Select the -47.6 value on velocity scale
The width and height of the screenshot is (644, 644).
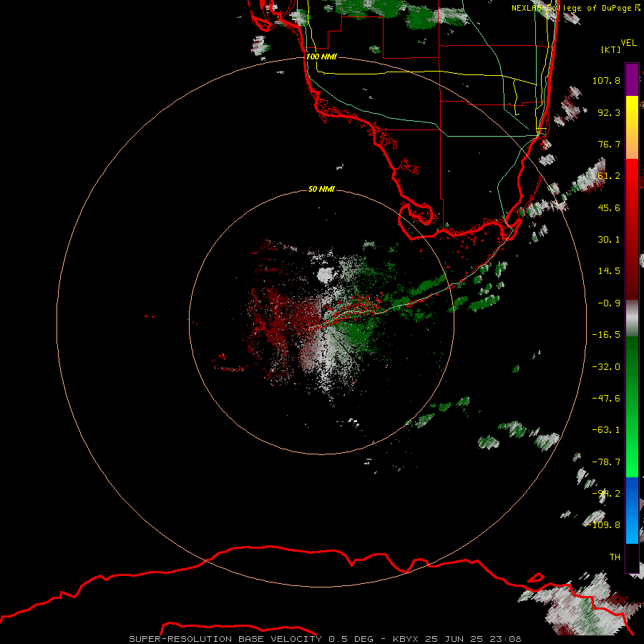[x=606, y=399]
